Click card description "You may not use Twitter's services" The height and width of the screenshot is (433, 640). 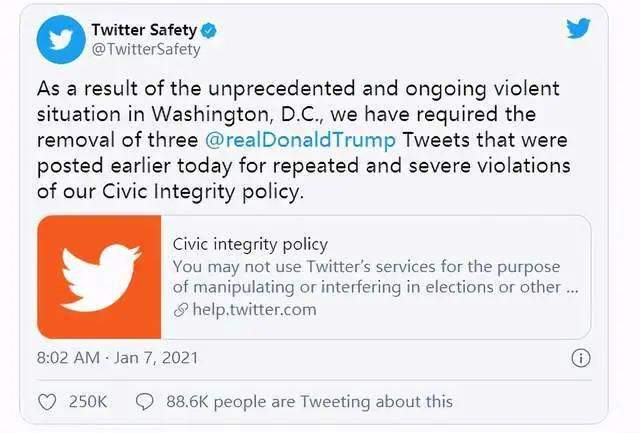tap(366, 267)
